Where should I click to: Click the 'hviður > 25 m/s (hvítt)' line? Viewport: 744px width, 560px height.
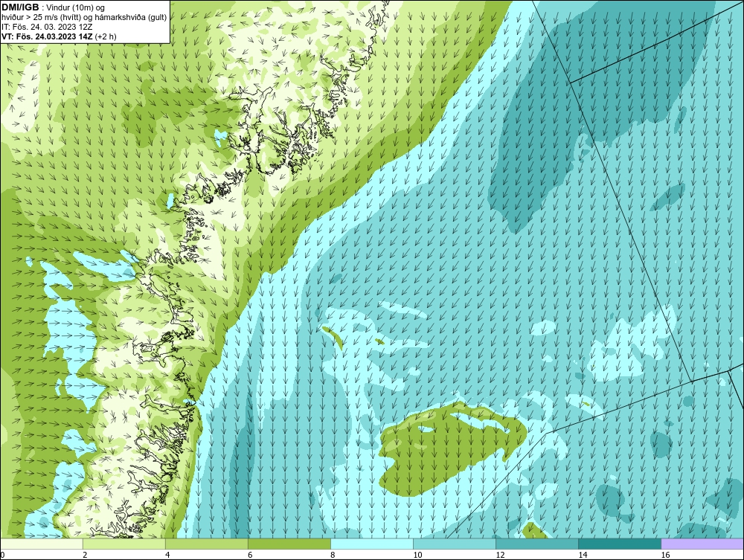[84, 18]
